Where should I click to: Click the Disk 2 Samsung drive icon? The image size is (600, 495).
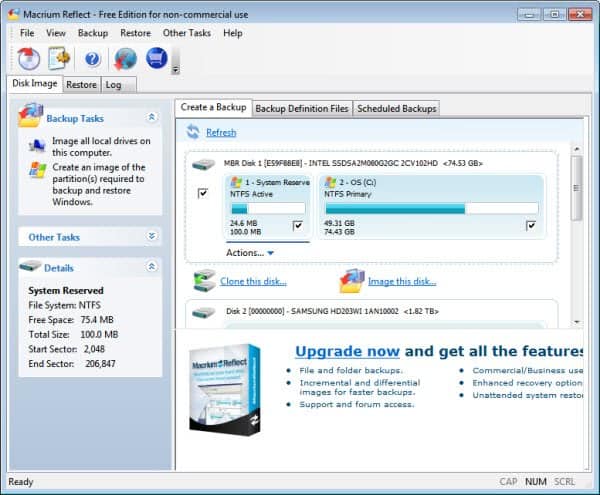click(x=203, y=312)
